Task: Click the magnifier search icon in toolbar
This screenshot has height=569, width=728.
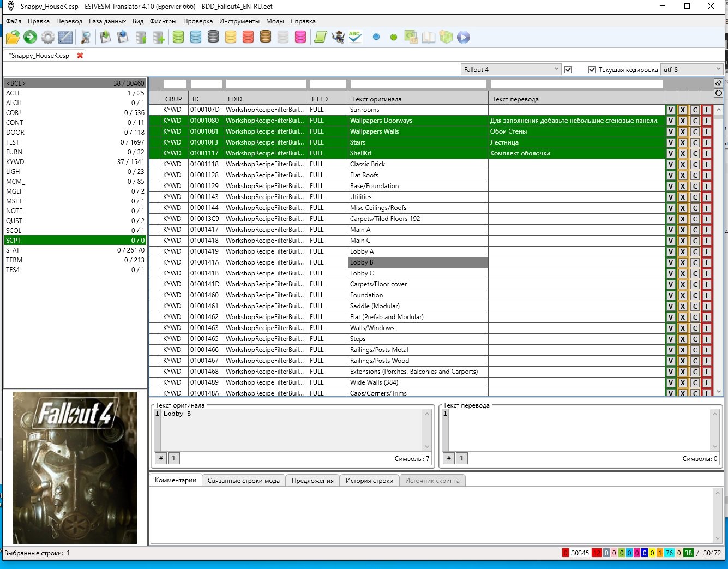Action: (86, 37)
